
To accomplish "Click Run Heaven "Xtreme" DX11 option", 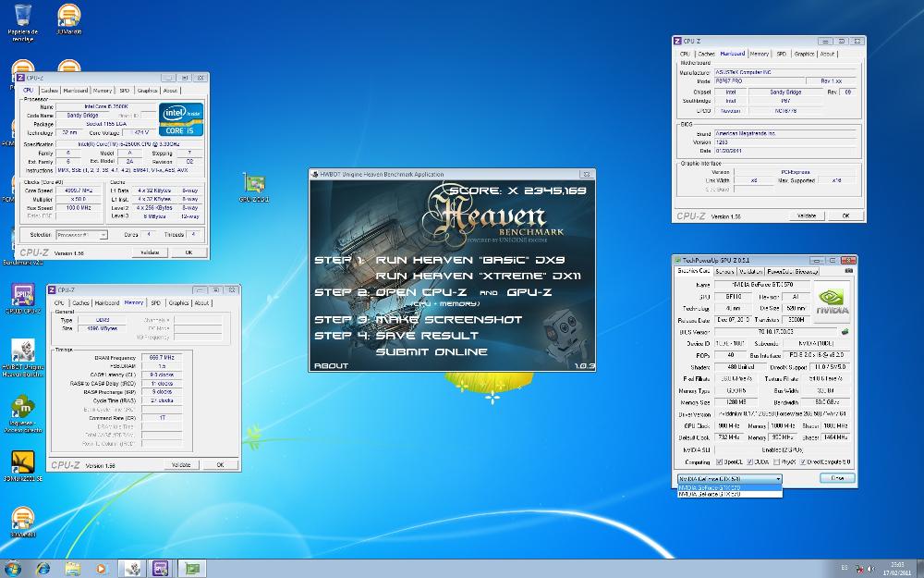I will 478,276.
